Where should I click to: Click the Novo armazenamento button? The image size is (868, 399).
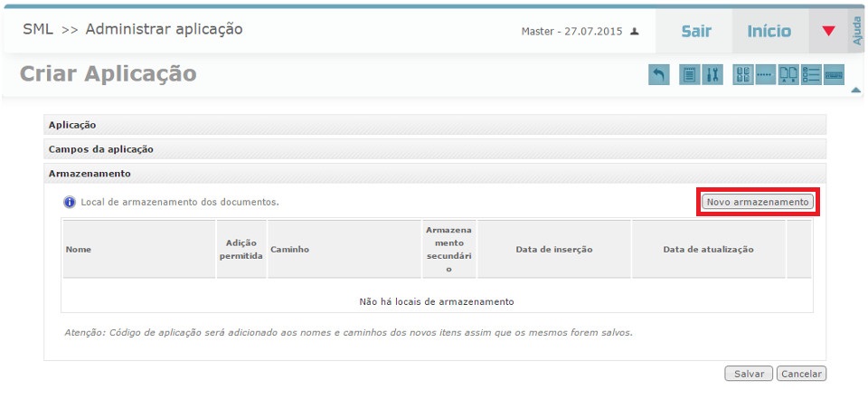pyautogui.click(x=758, y=203)
